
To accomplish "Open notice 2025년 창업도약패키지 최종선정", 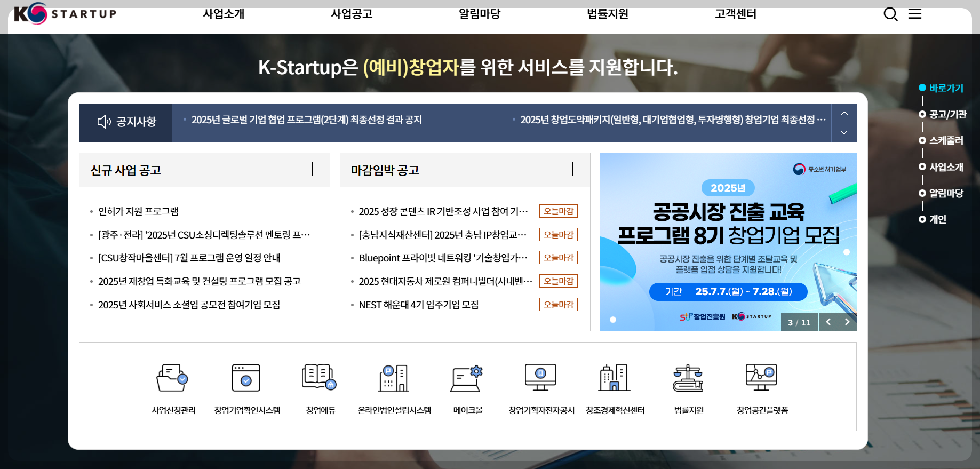I will click(673, 120).
